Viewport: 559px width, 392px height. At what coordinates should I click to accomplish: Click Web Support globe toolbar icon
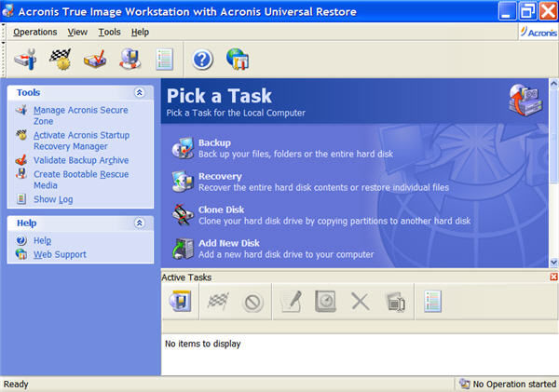[x=238, y=60]
